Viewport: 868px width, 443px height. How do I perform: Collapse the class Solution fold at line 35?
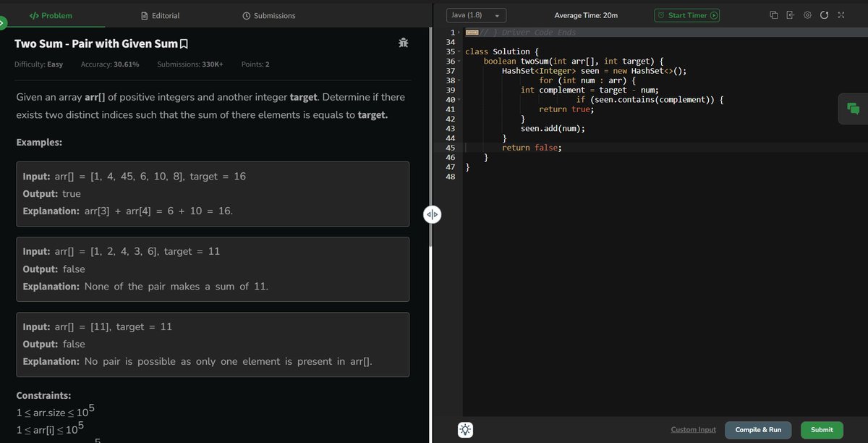tap(459, 52)
